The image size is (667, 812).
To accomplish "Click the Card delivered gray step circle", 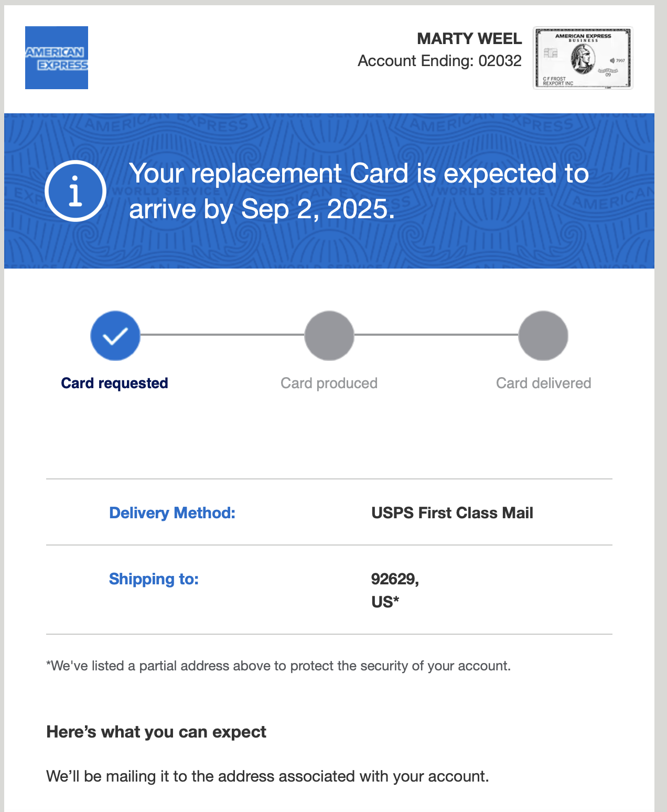I will coord(543,336).
